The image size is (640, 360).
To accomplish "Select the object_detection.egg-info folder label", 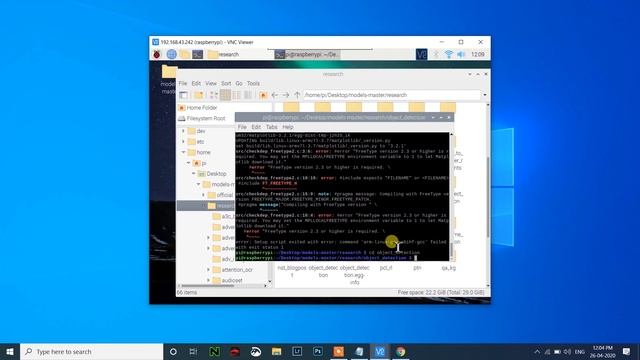I will tap(354, 275).
